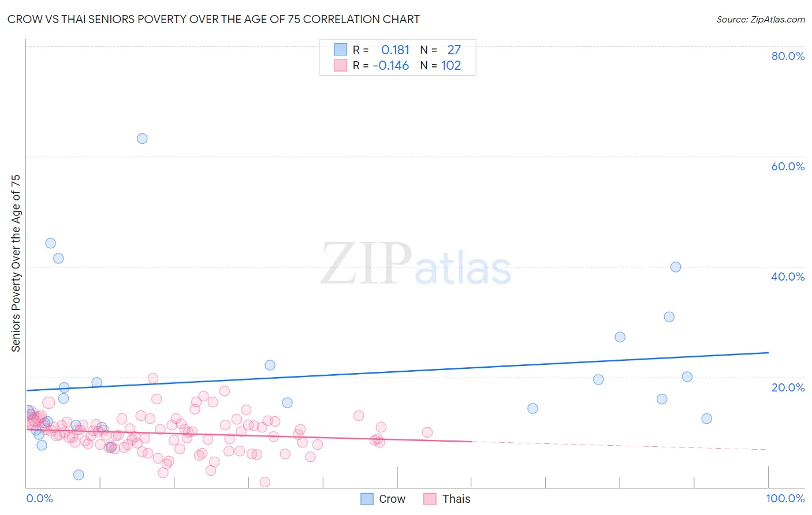Screen dimensions: 812x515
Task: Click the R = -0.146 value in legend
Action: (381, 65)
